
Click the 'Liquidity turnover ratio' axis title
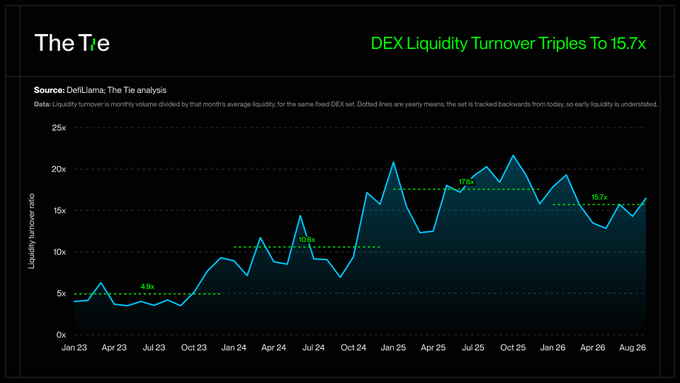[x=31, y=231]
